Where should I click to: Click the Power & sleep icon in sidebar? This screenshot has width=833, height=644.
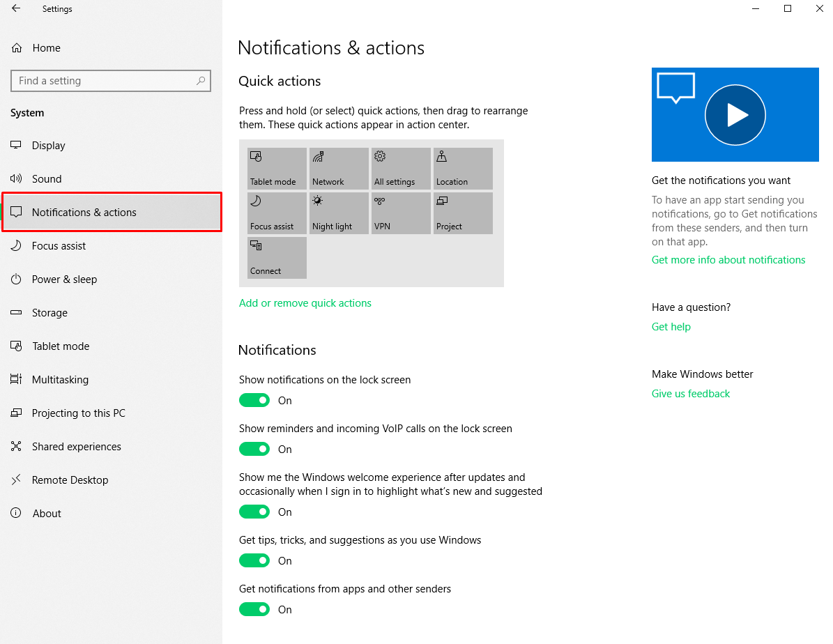[16, 279]
